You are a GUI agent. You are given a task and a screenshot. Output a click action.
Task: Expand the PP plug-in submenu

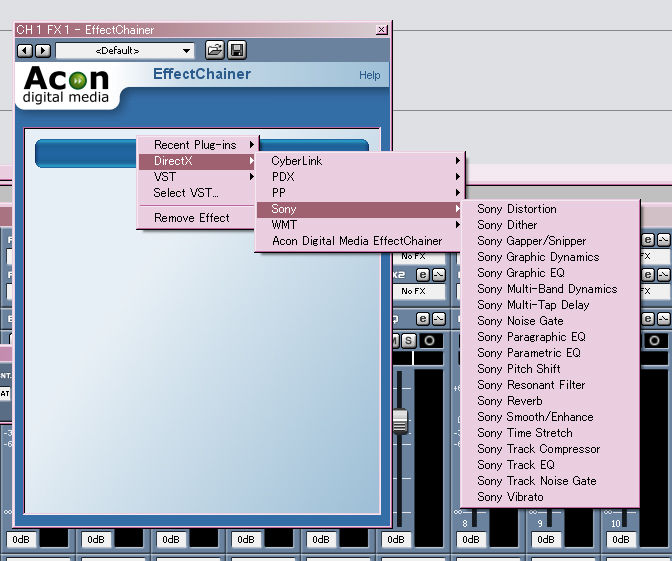pyautogui.click(x=359, y=192)
